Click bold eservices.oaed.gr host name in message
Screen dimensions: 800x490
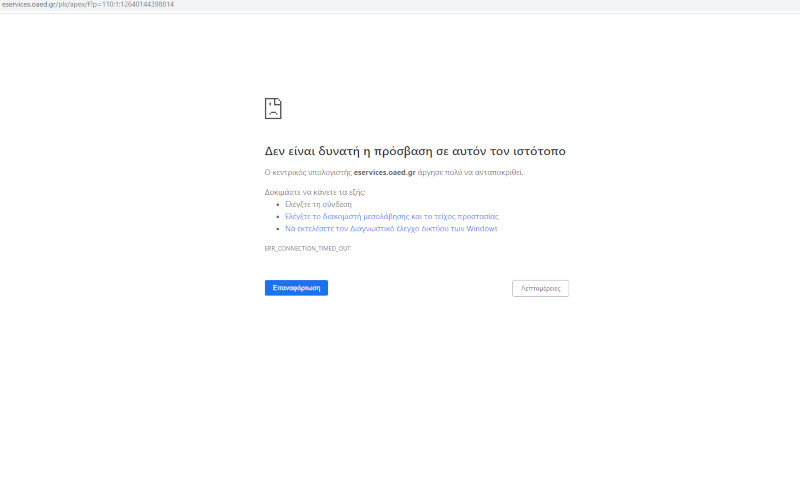coord(385,173)
